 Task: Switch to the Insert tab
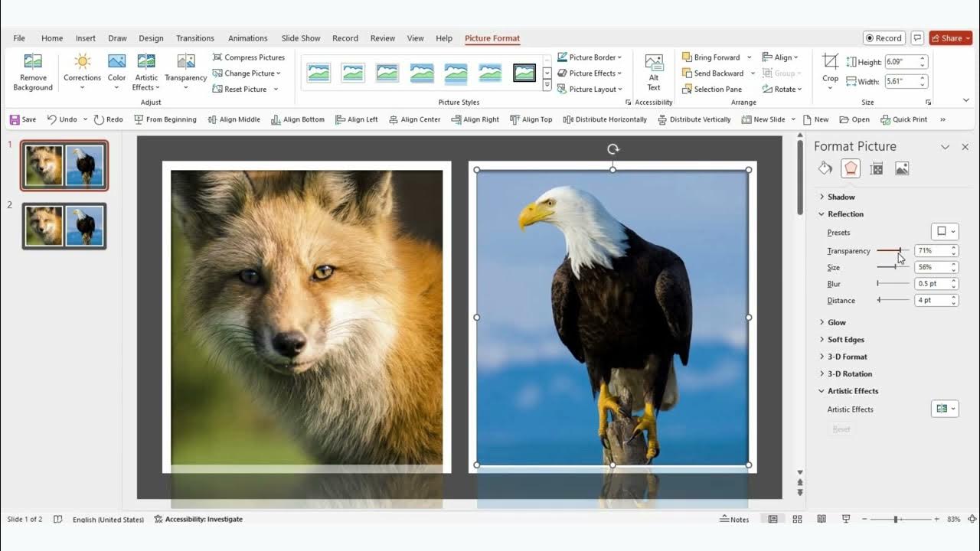tap(86, 38)
